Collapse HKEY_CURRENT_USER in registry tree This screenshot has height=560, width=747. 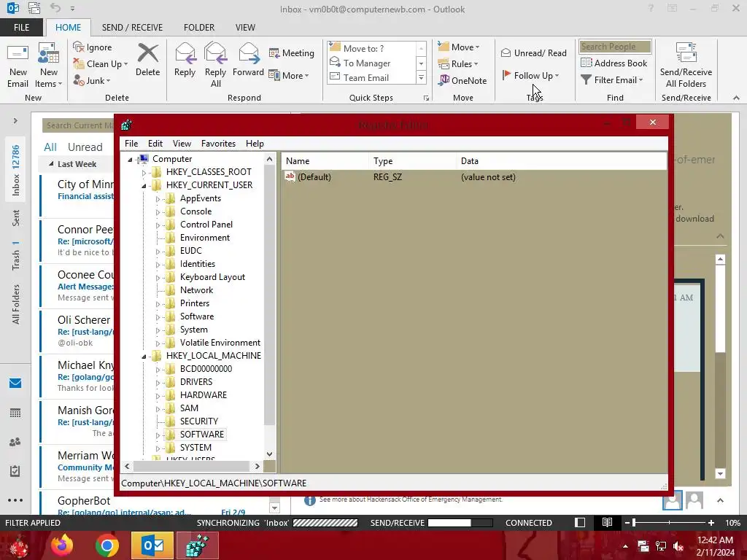click(x=144, y=185)
